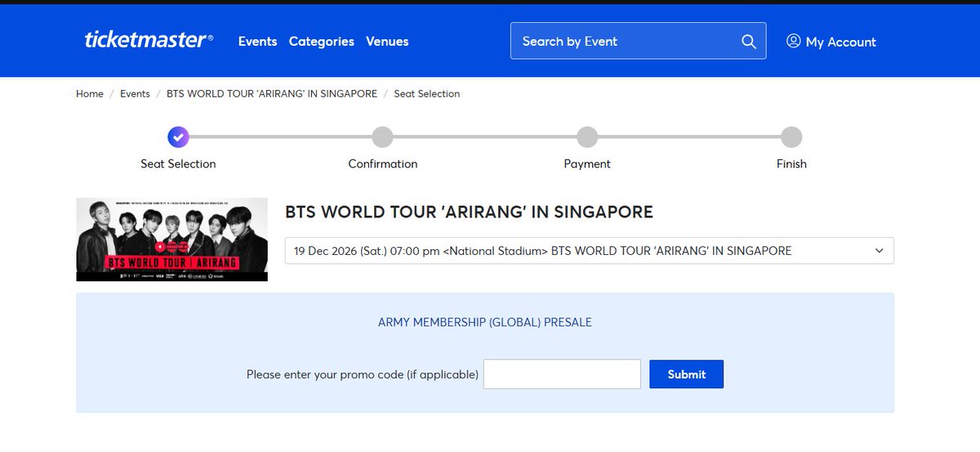Open BTS WORLD TOUR breadcrumb link
Screen dimensions: 980x452
272,94
